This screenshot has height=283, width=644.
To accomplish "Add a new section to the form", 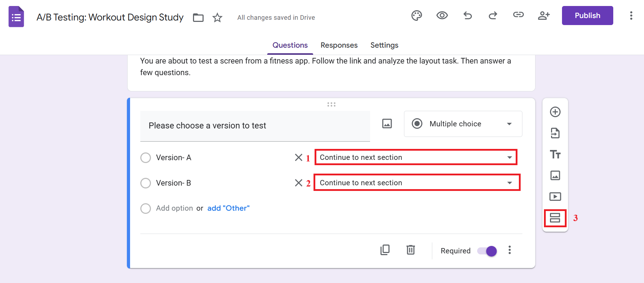I will (x=555, y=218).
